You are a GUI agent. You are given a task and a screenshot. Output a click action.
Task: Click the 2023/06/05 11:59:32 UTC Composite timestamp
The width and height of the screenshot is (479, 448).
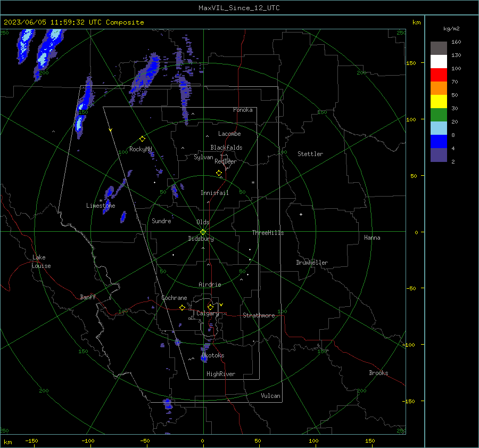click(73, 22)
